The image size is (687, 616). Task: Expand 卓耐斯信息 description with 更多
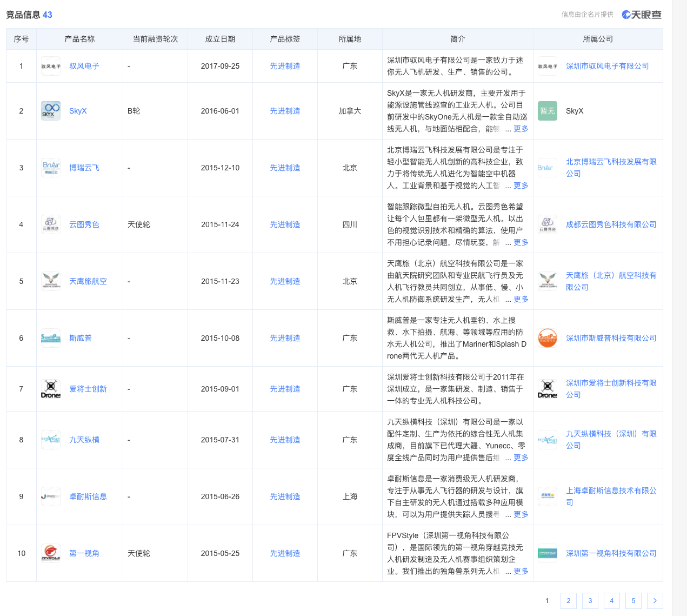(521, 514)
